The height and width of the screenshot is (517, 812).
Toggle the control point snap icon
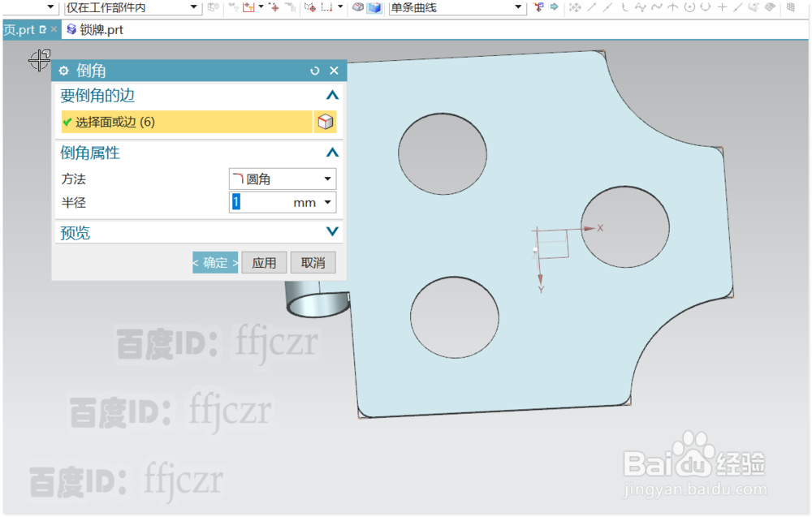click(624, 6)
